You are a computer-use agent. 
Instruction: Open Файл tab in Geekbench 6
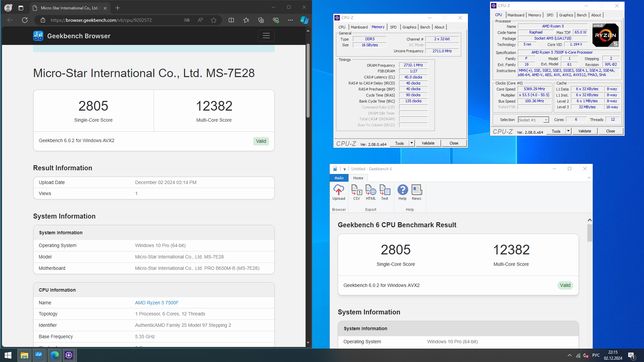point(339,178)
